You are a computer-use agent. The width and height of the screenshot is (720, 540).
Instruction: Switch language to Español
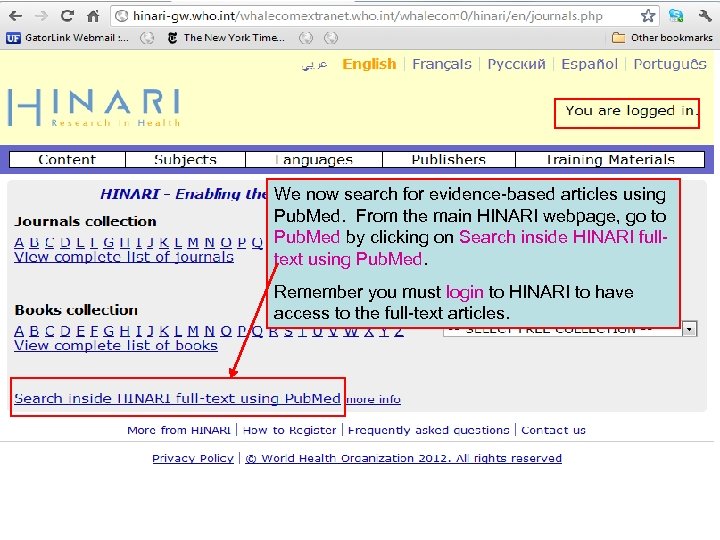click(590, 64)
